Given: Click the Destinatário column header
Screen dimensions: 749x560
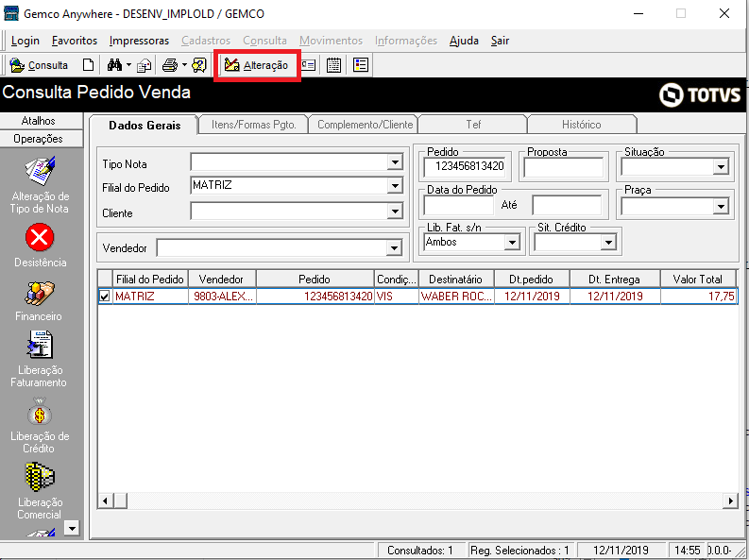Looking at the screenshot, I should coord(456,280).
